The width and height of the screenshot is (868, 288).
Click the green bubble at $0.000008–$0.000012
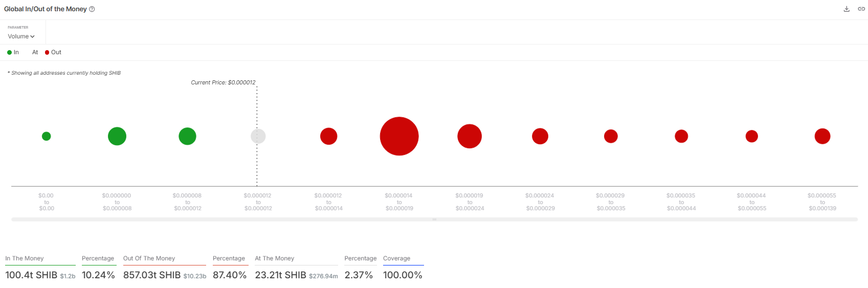[x=187, y=136]
